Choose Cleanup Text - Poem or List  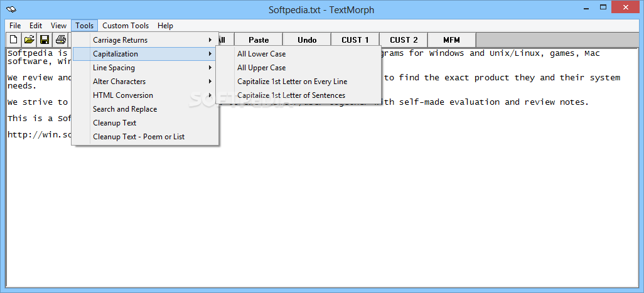click(x=144, y=137)
